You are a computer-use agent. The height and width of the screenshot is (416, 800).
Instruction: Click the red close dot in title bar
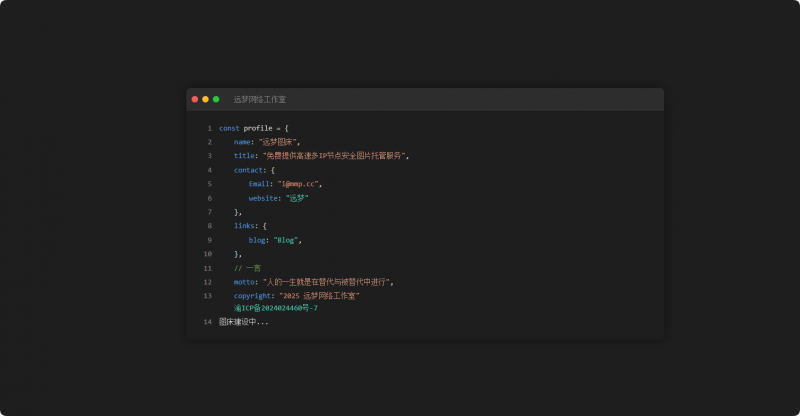[195, 99]
